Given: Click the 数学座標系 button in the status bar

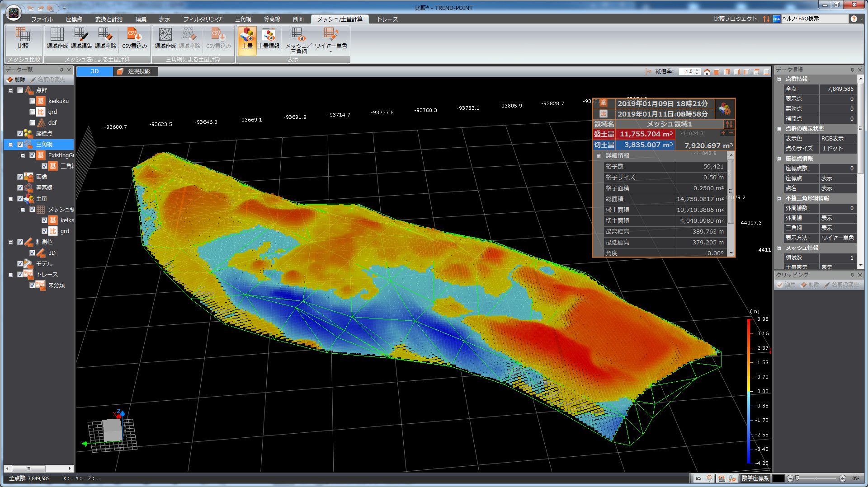Looking at the screenshot, I should tap(755, 478).
